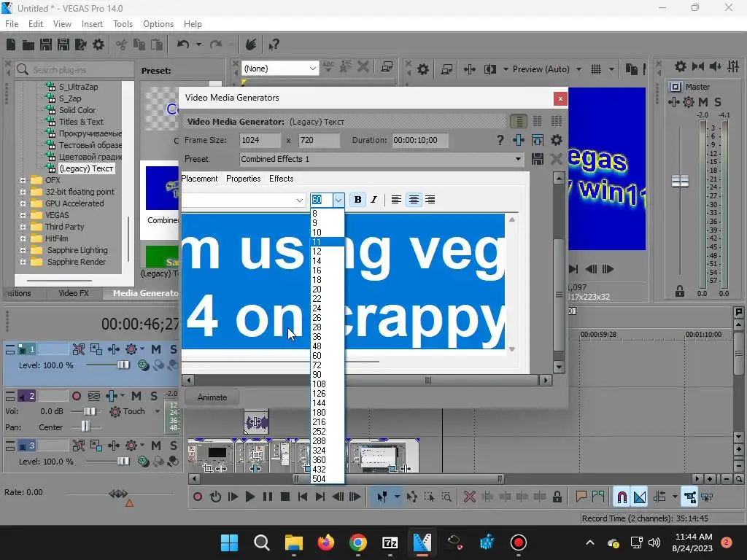The image size is (747, 560).
Task: Mute video track 1
Action: [x=156, y=349]
